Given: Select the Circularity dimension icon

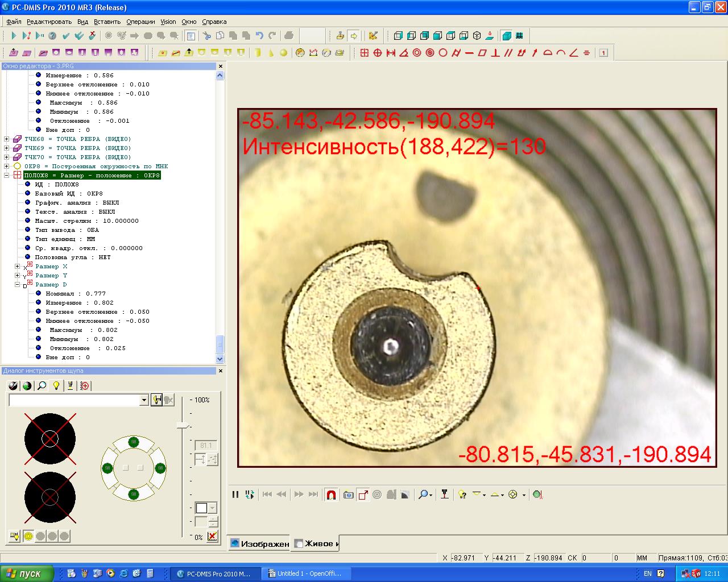Looking at the screenshot, I should point(443,53).
